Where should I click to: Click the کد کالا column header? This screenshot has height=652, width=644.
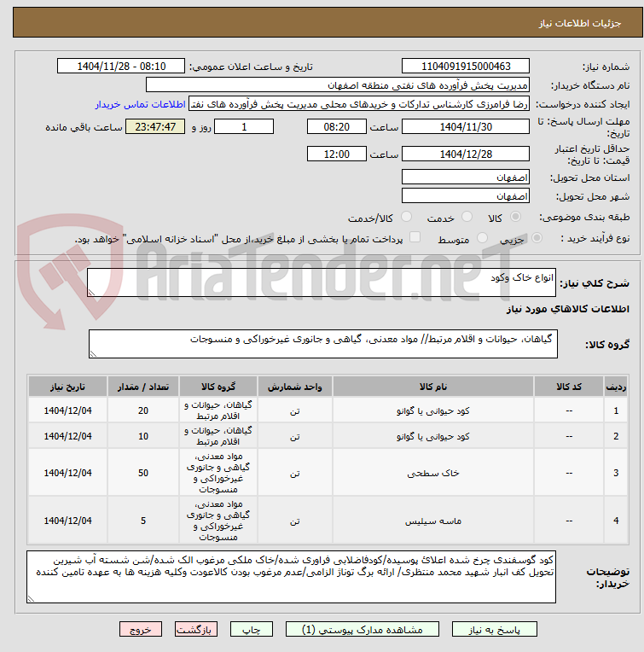coord(569,387)
